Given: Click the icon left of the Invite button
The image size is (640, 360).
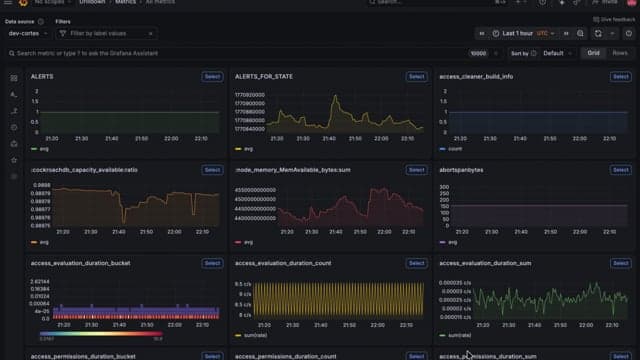Looking at the screenshot, I should click(577, 2).
